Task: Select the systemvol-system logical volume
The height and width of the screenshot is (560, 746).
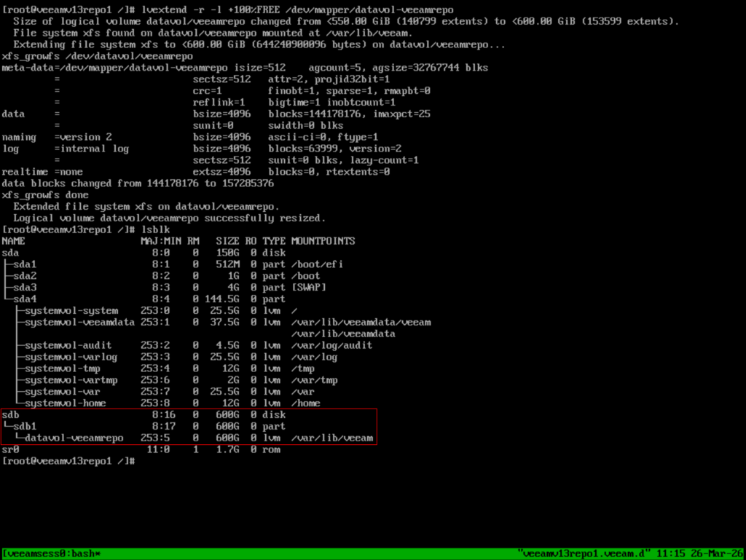Action: (71, 310)
